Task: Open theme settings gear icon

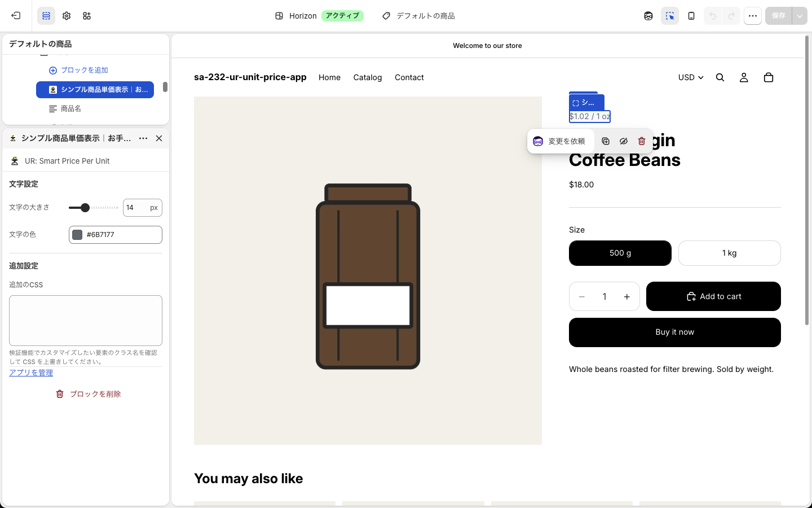Action: (x=67, y=16)
